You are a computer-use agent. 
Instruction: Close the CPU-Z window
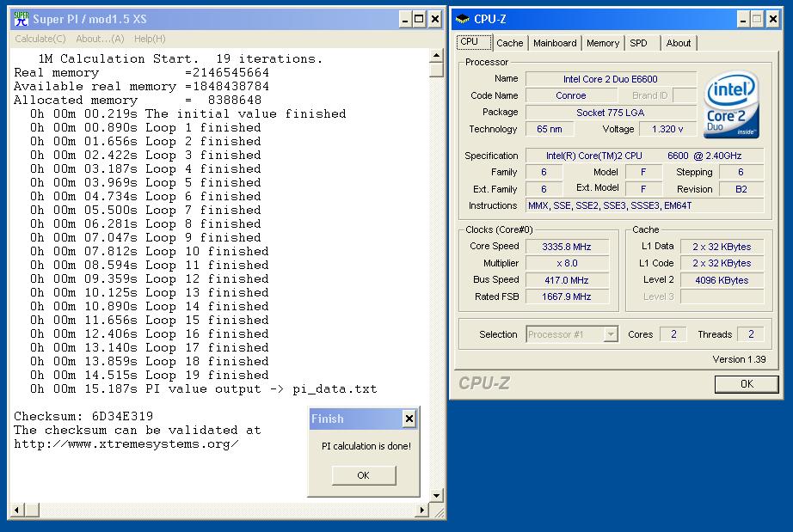pos(772,20)
